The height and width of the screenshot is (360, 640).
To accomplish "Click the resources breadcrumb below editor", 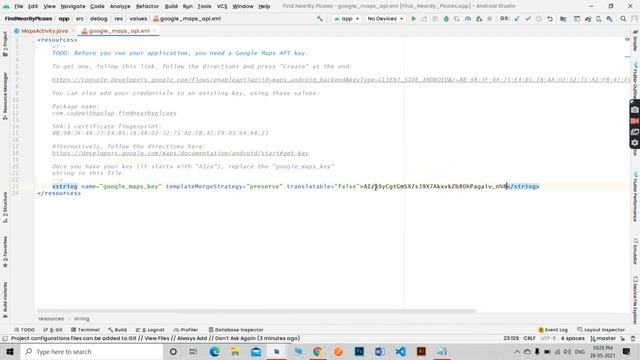I will pyautogui.click(x=51, y=319).
